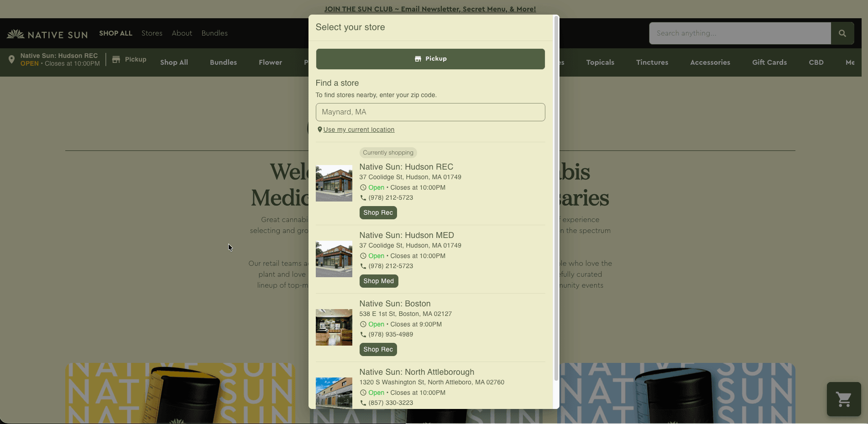
Task: Open the About top menu item
Action: pyautogui.click(x=182, y=33)
